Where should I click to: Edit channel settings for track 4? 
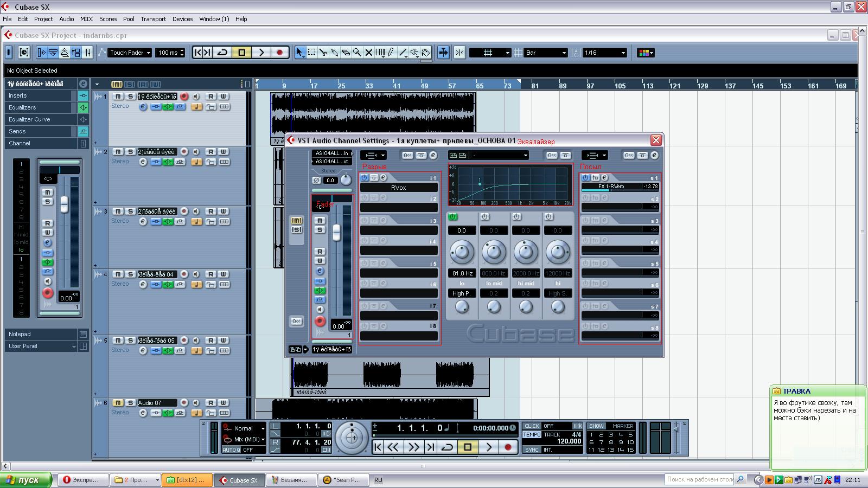tap(143, 284)
